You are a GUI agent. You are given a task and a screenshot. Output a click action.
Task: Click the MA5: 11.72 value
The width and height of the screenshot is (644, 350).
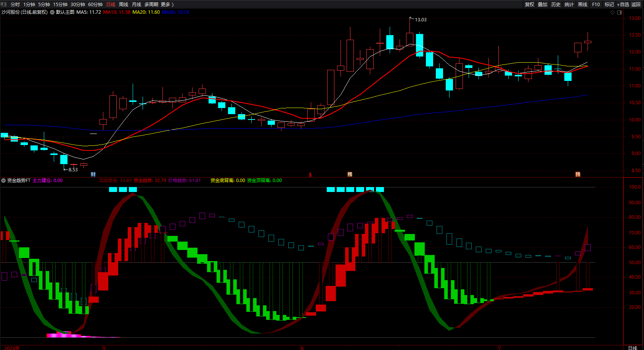[89, 12]
